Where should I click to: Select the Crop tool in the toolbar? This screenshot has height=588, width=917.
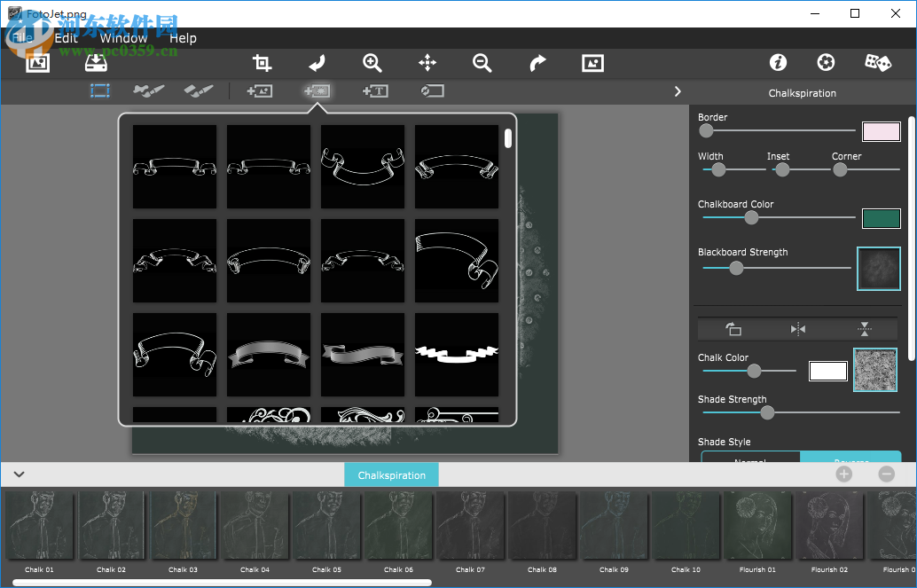click(x=262, y=63)
